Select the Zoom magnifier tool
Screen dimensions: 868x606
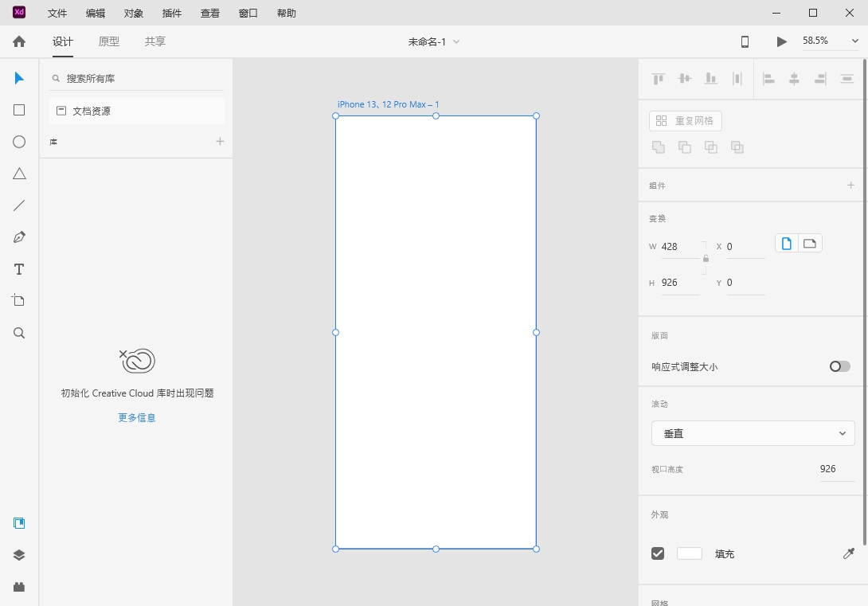(x=19, y=333)
